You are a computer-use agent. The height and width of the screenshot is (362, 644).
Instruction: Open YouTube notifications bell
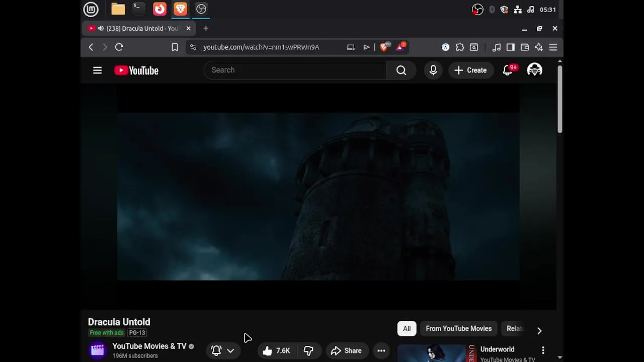[508, 70]
